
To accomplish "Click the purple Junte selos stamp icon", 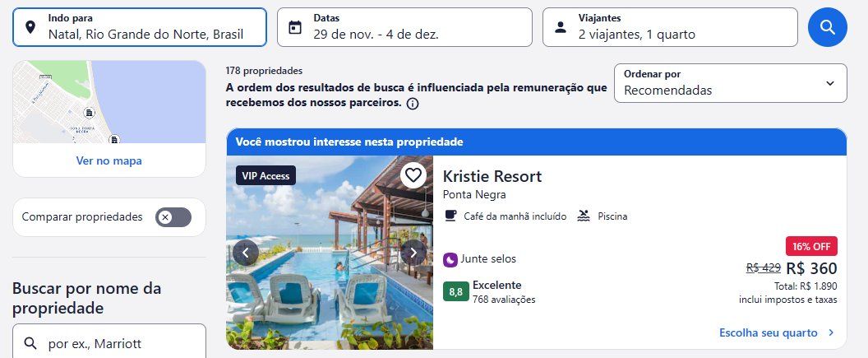I will 450,259.
